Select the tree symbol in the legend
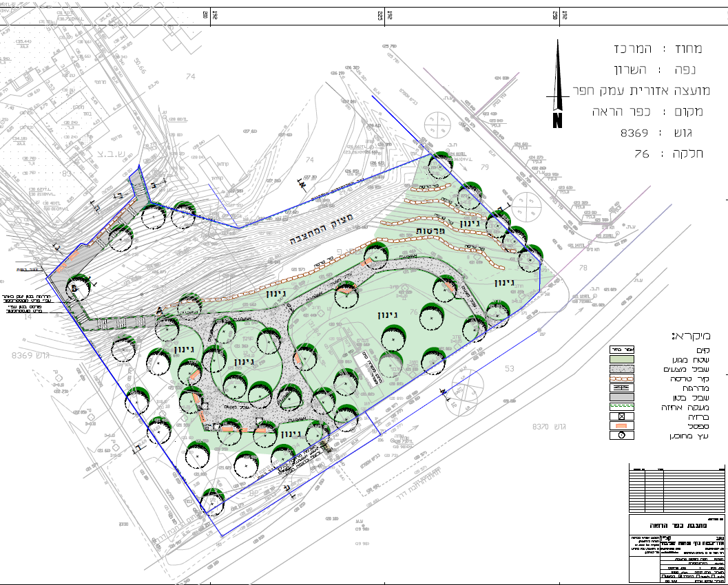Viewport: 728px width, 585px height. pyautogui.click(x=623, y=436)
